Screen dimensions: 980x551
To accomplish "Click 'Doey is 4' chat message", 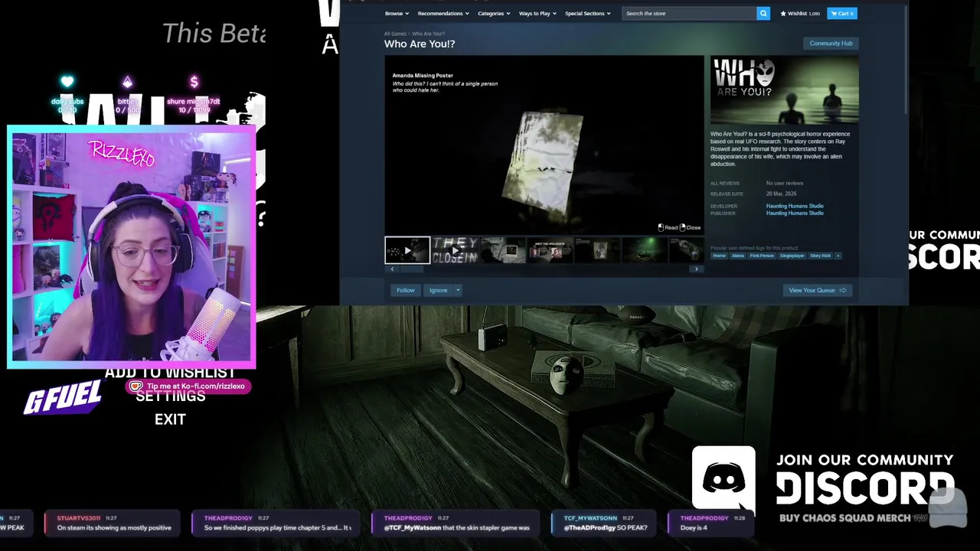I will pos(710,523).
